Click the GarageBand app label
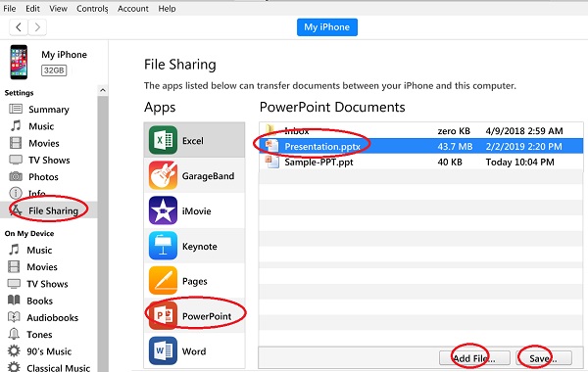The image size is (588, 372). pos(208,175)
